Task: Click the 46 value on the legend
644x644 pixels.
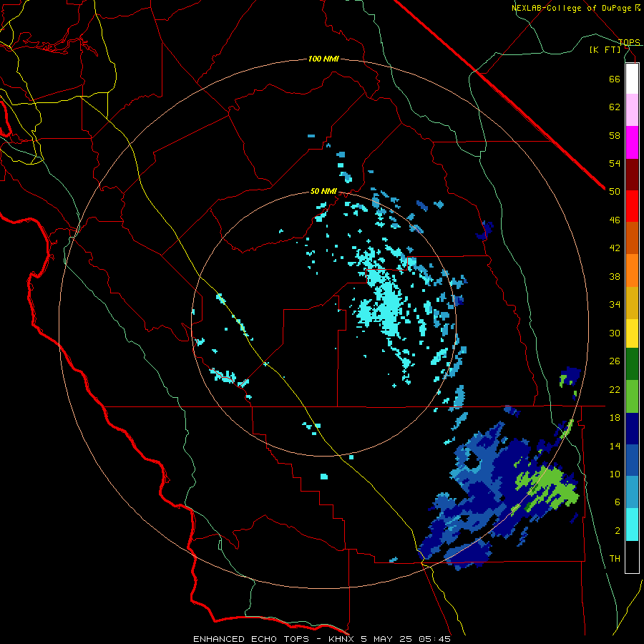Action: 615,220
